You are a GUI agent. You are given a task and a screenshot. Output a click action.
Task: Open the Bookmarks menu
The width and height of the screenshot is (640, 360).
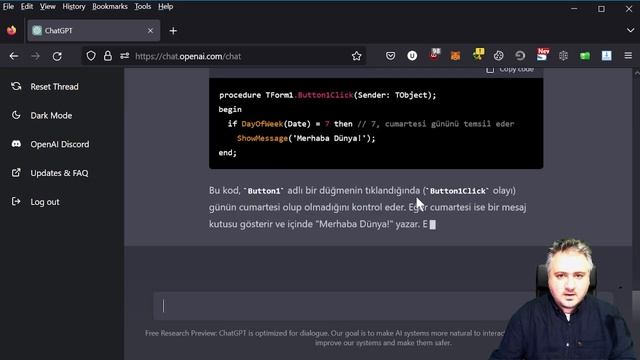coord(110,7)
